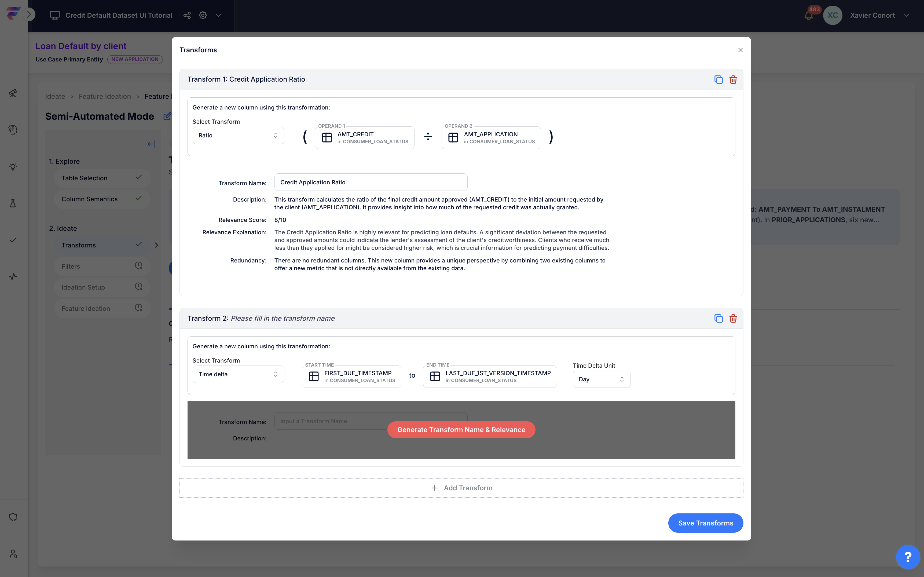Select the AMT_APPLICATION operand 2 column
Screen dimensions: 924x577
coord(491,137)
